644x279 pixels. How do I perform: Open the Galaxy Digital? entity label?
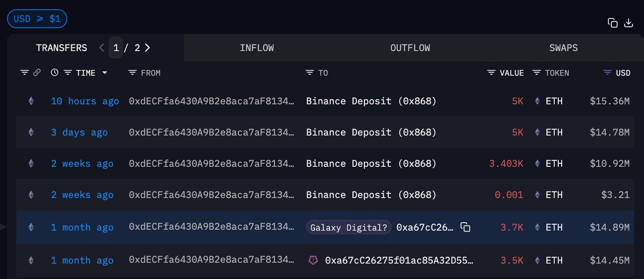348,227
